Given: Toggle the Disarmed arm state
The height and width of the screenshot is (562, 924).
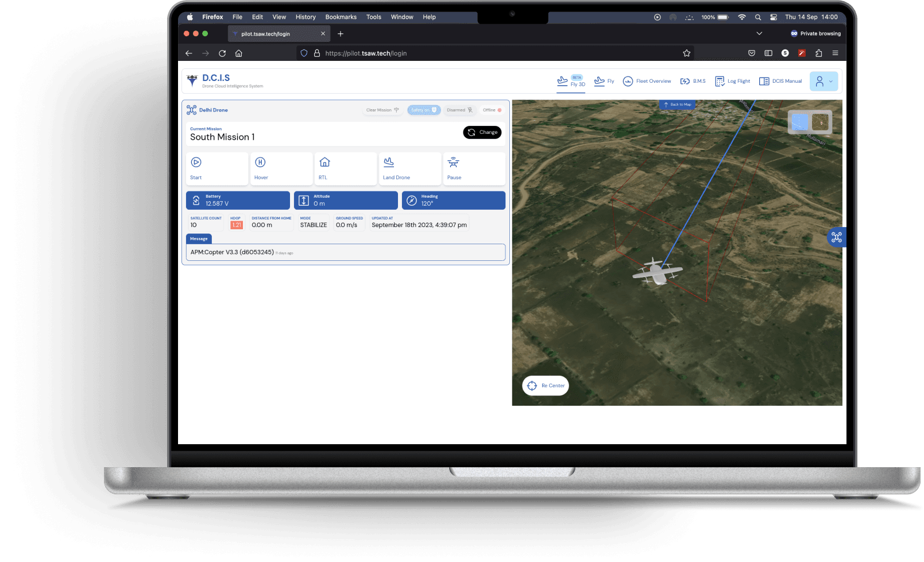Looking at the screenshot, I should point(459,110).
